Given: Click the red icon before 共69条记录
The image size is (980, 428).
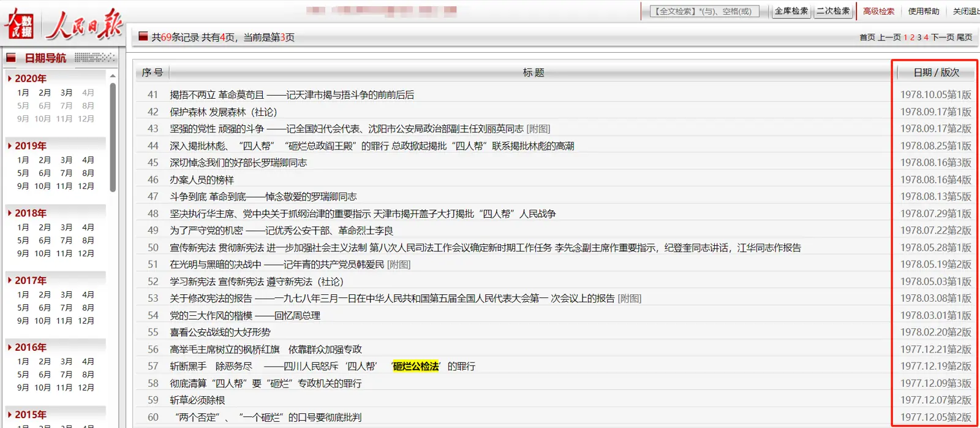Looking at the screenshot, I should pos(143,37).
